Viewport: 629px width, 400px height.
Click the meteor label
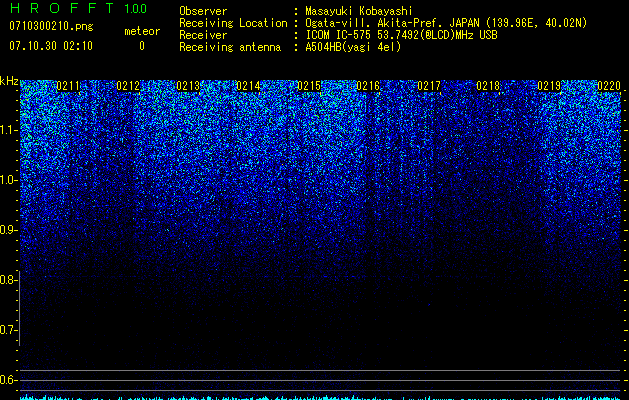(142, 31)
